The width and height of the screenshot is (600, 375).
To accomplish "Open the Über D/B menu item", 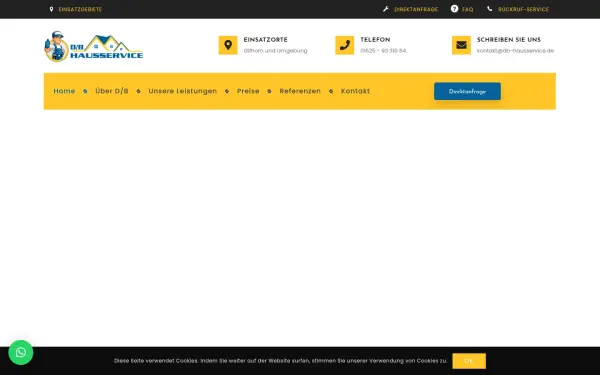I will click(112, 91).
